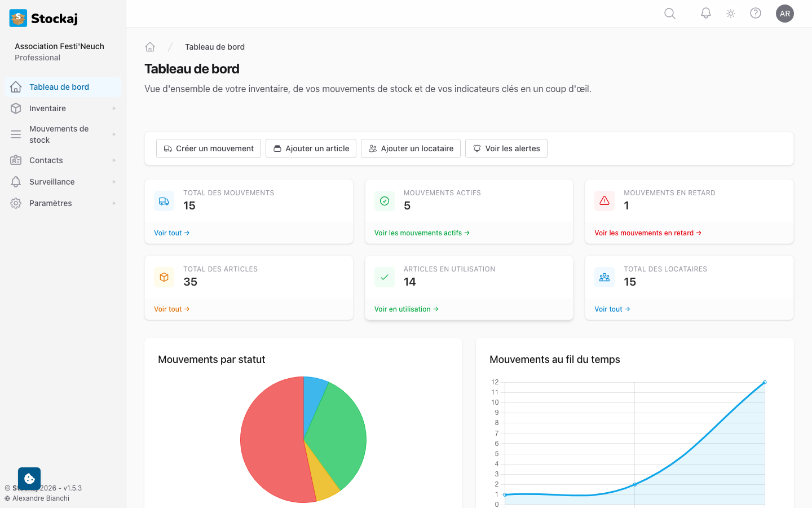Follow the Voir les mouvements en retard link
Viewport: 812px width, 508px height.
click(x=648, y=233)
